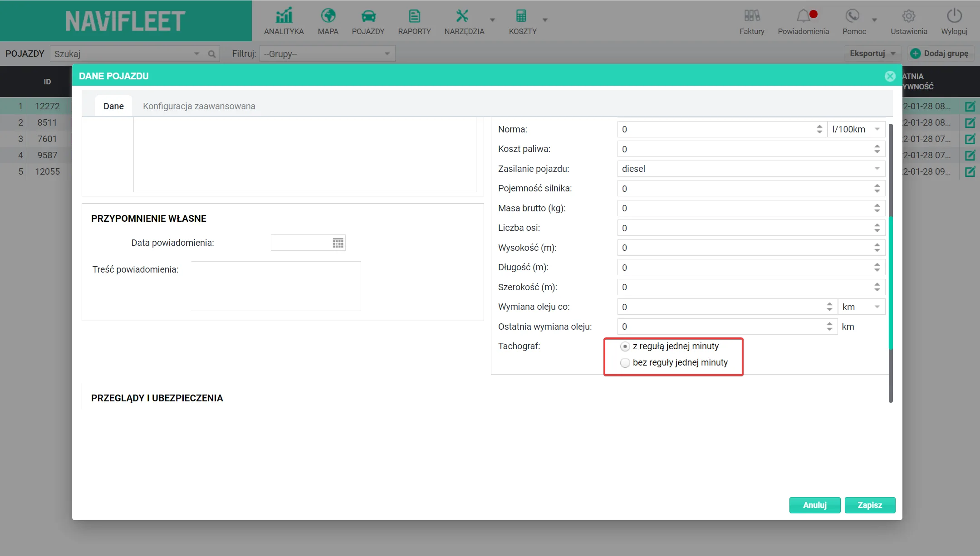This screenshot has height=556, width=980.
Task: Expand the Koszty dropdown arrow
Action: click(545, 20)
